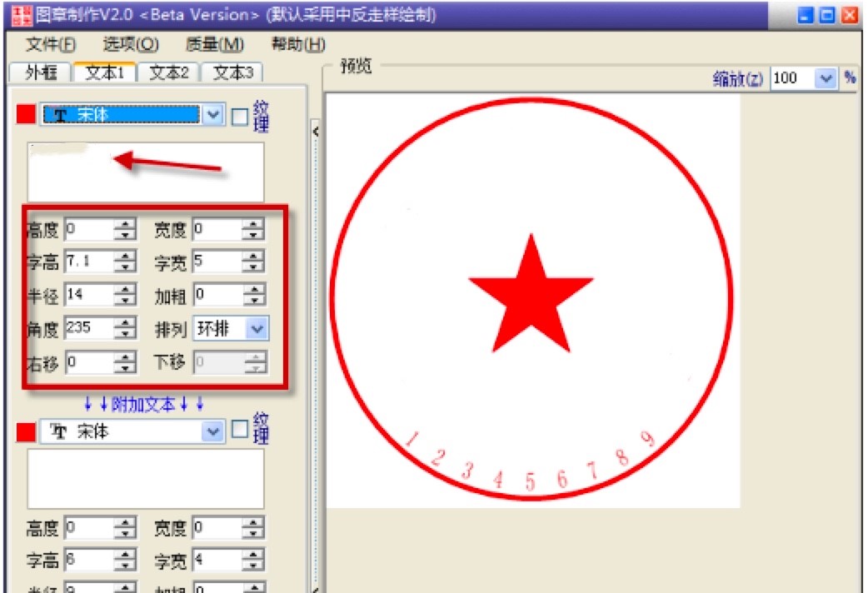The image size is (868, 593).
Task: Click the 字宽 field showing 5
Action: pyautogui.click(x=217, y=262)
